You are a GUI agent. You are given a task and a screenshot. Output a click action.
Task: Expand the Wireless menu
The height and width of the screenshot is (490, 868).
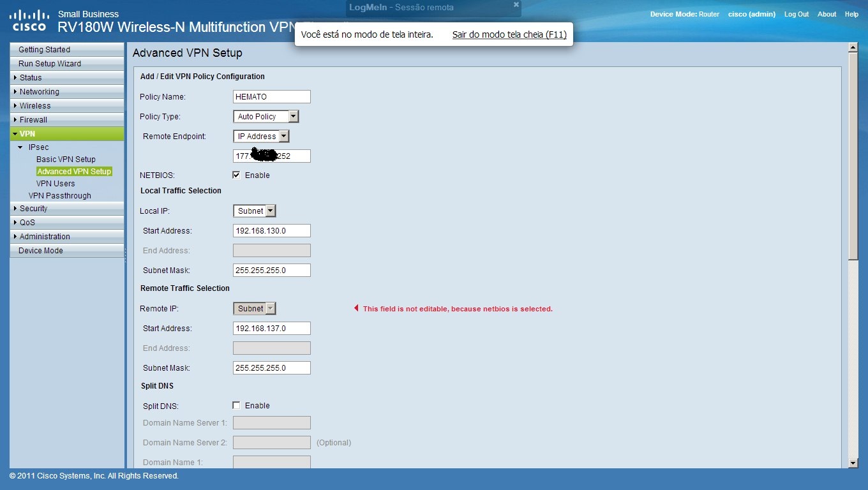point(67,105)
